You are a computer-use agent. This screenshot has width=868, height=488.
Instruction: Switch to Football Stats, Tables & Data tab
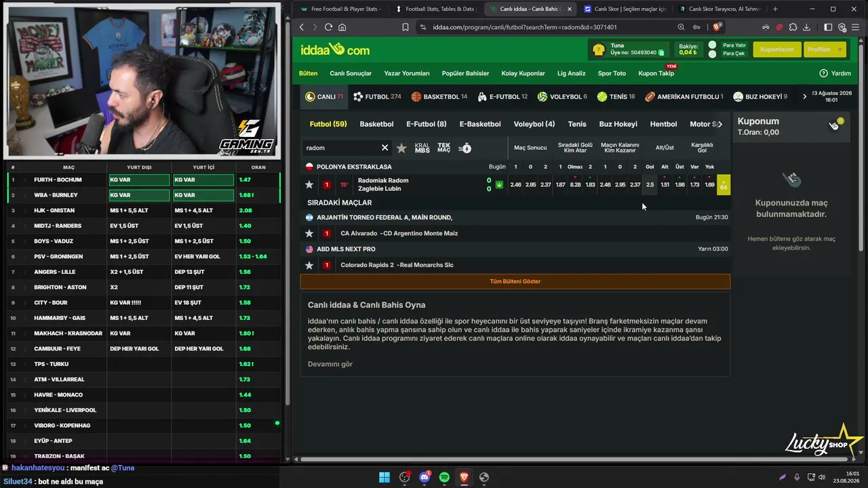[x=435, y=9]
